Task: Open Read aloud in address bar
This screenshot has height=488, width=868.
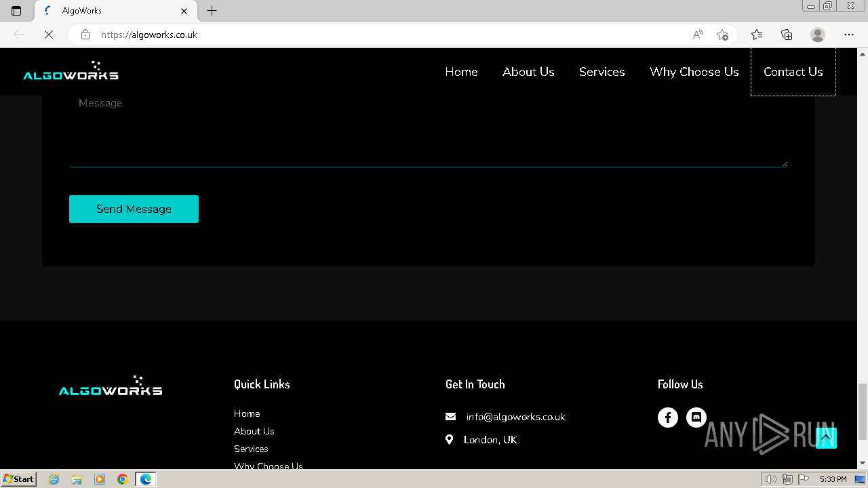Action: click(x=698, y=35)
